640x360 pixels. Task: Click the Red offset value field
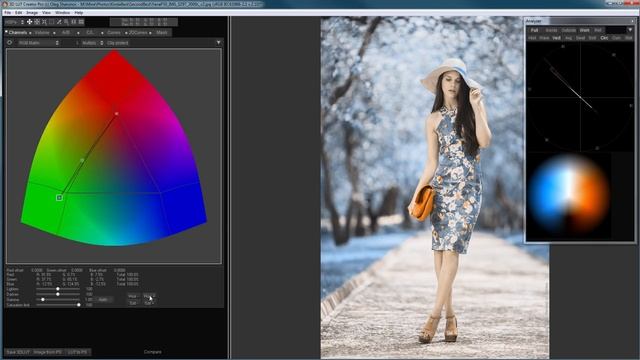(x=37, y=270)
